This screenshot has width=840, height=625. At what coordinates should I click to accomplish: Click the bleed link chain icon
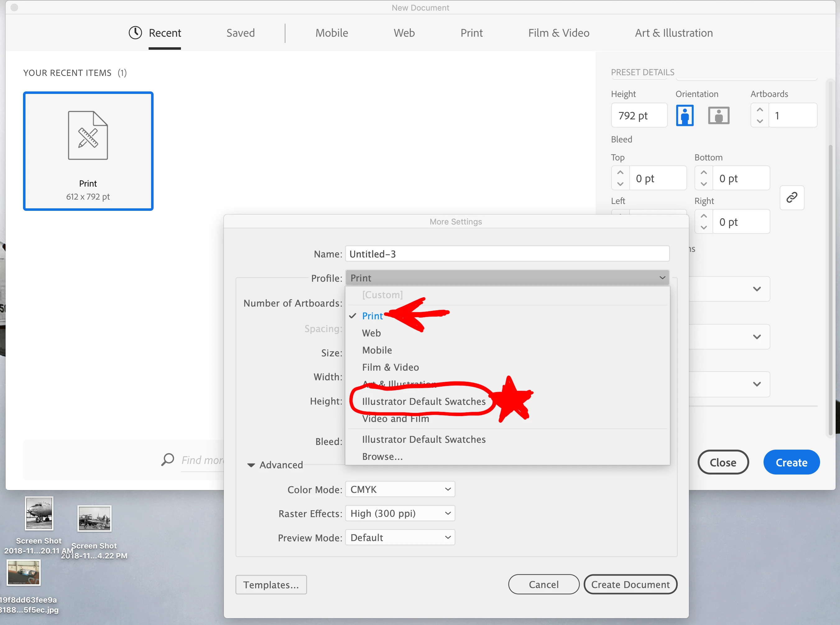(x=792, y=197)
